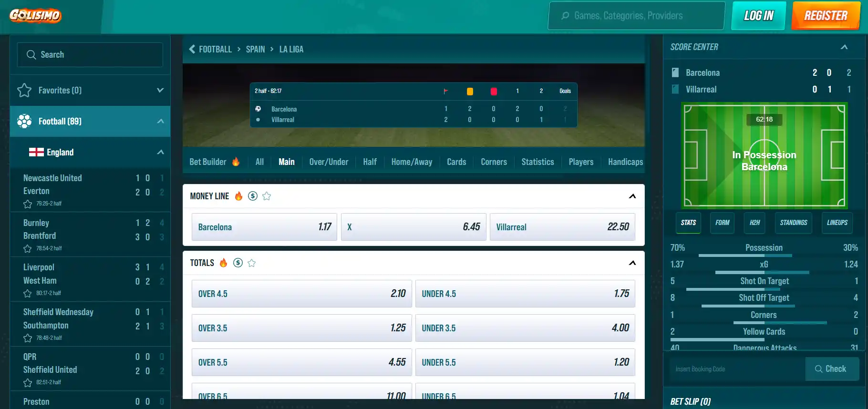Click the England flag icon
This screenshot has height=409, width=868.
[x=36, y=152]
